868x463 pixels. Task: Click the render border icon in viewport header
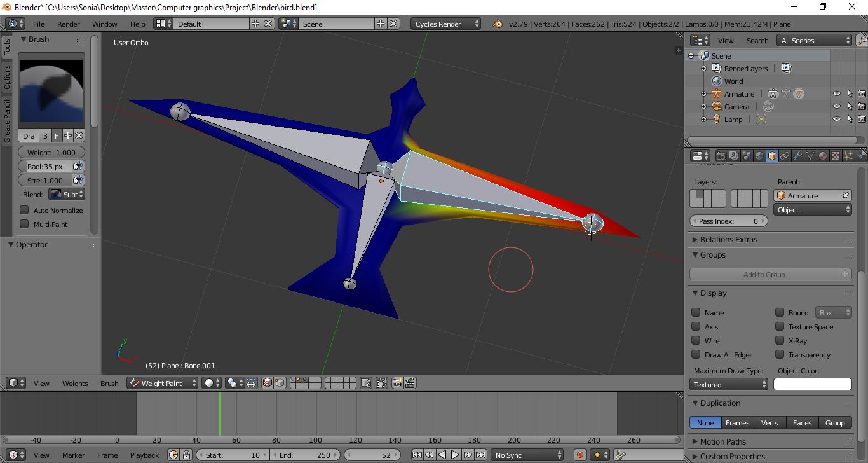[381, 383]
